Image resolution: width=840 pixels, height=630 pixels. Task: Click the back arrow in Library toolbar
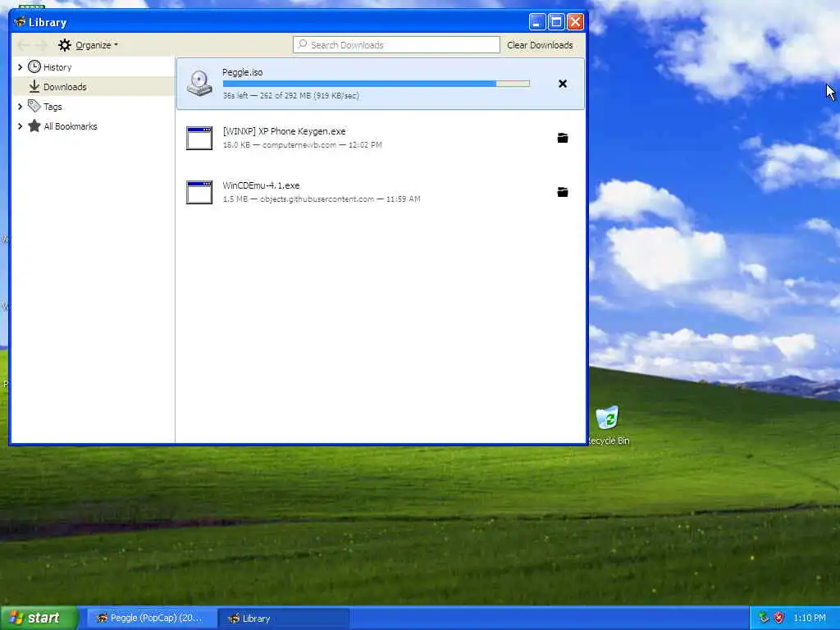click(x=24, y=45)
